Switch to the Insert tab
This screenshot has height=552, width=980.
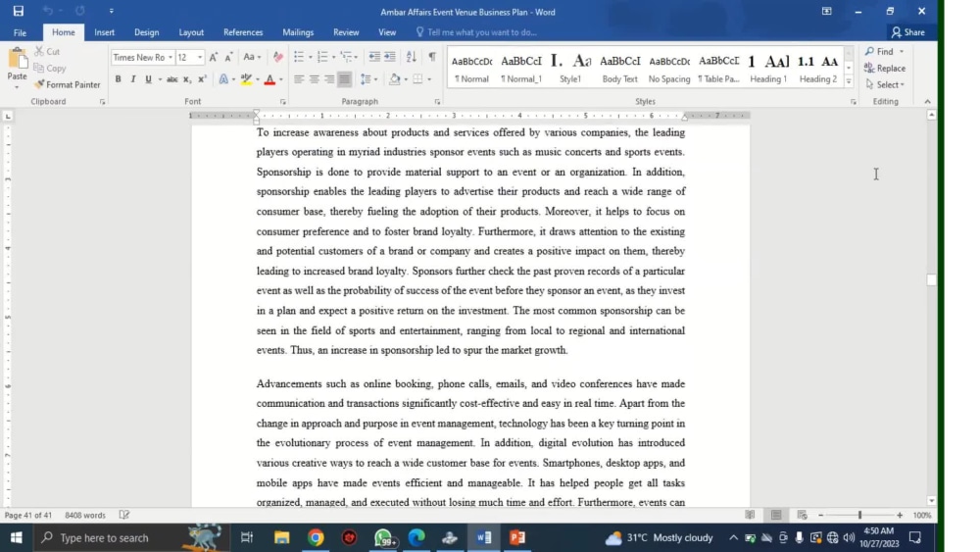[105, 32]
